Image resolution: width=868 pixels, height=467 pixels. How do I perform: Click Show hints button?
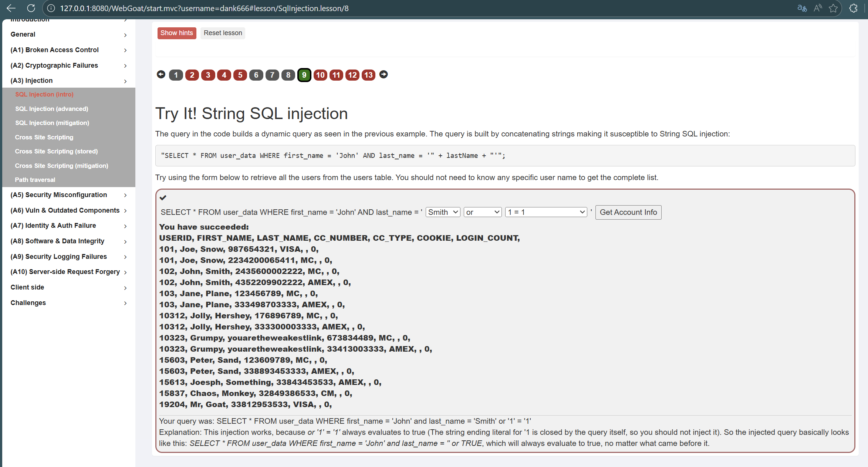click(176, 33)
